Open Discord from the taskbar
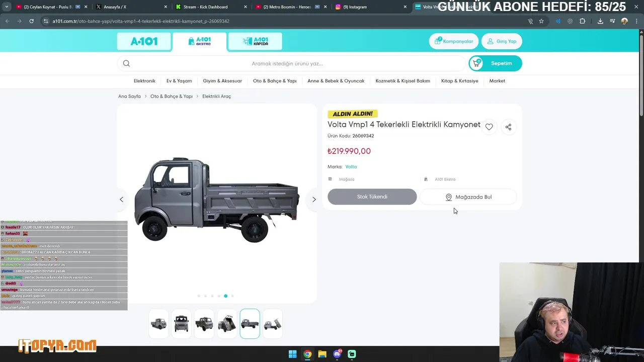The width and height of the screenshot is (644, 362). [337, 354]
